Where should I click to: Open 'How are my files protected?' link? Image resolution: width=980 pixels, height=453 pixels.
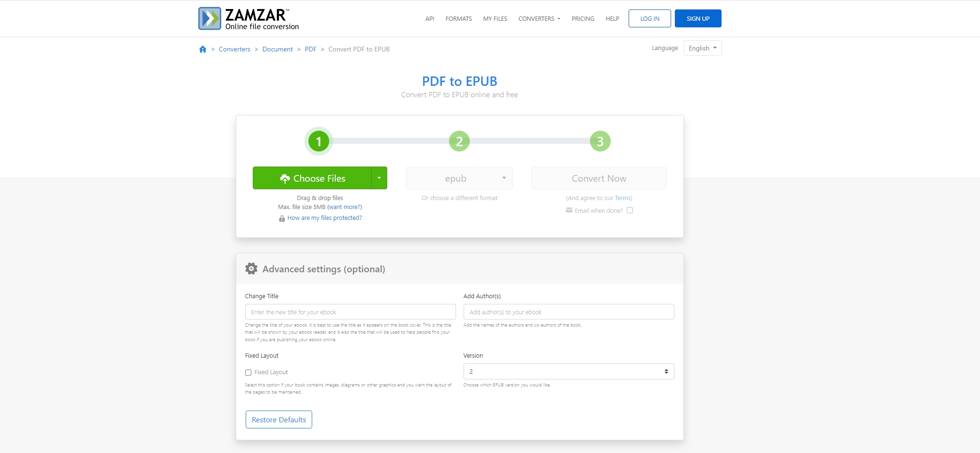(324, 218)
